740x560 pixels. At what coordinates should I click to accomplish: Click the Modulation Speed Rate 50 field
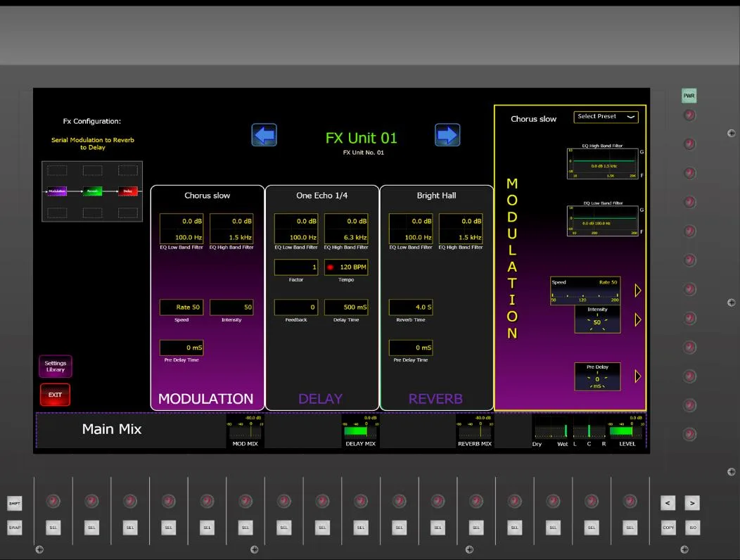tap(181, 307)
